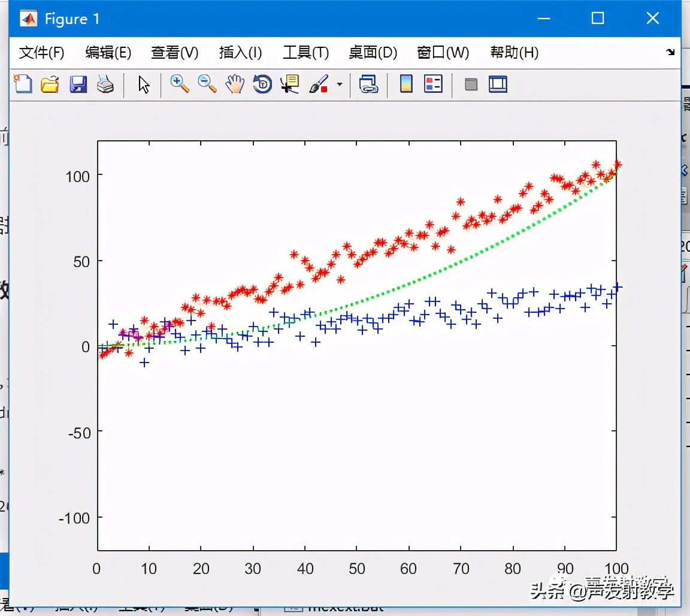This screenshot has height=616, width=690.
Task: Select the Brush data tool
Action: pos(319,84)
